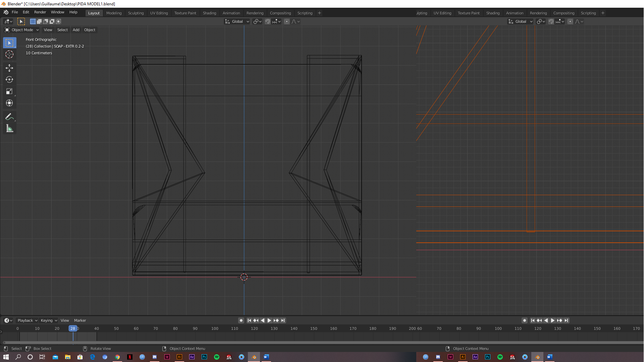
Task: Click the Marker menu in timeline
Action: click(80, 320)
